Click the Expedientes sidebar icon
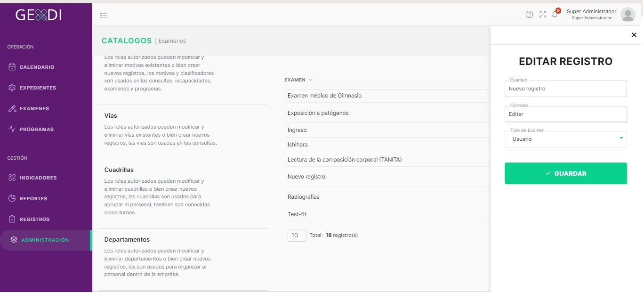Image resolution: width=644 pixels, height=293 pixels. (x=12, y=88)
